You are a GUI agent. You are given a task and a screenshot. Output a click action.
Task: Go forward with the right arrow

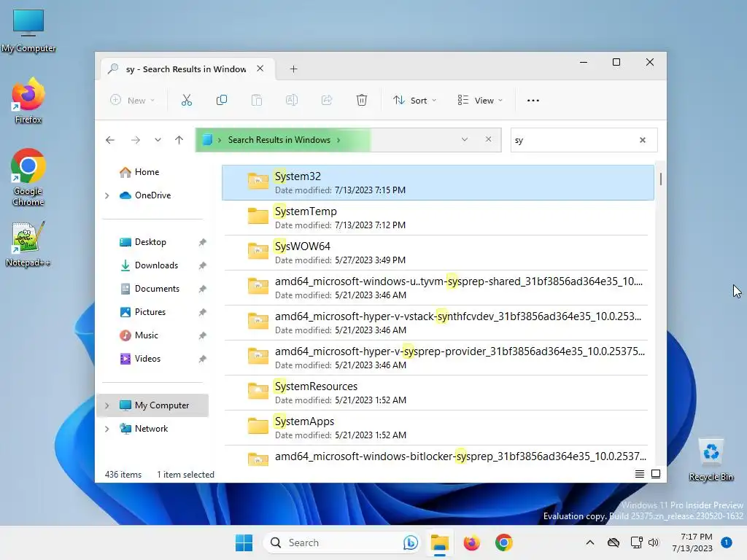click(x=135, y=140)
